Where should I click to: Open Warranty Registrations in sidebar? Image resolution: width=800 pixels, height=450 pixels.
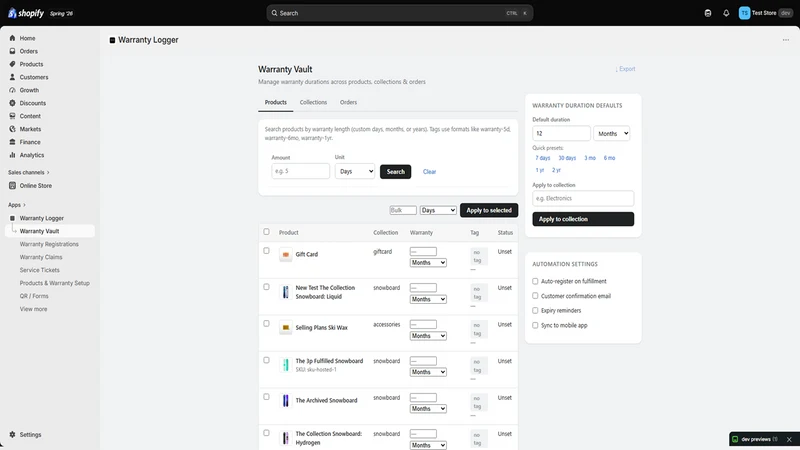[49, 244]
